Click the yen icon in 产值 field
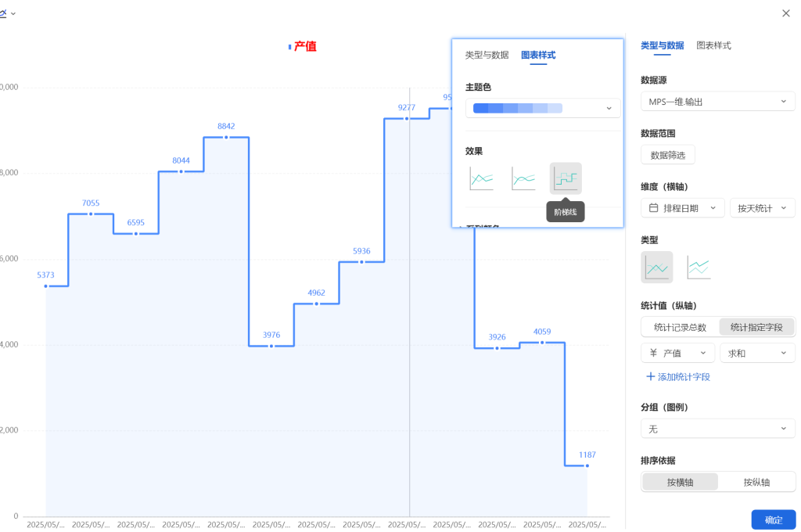801x532 pixels. pos(653,353)
